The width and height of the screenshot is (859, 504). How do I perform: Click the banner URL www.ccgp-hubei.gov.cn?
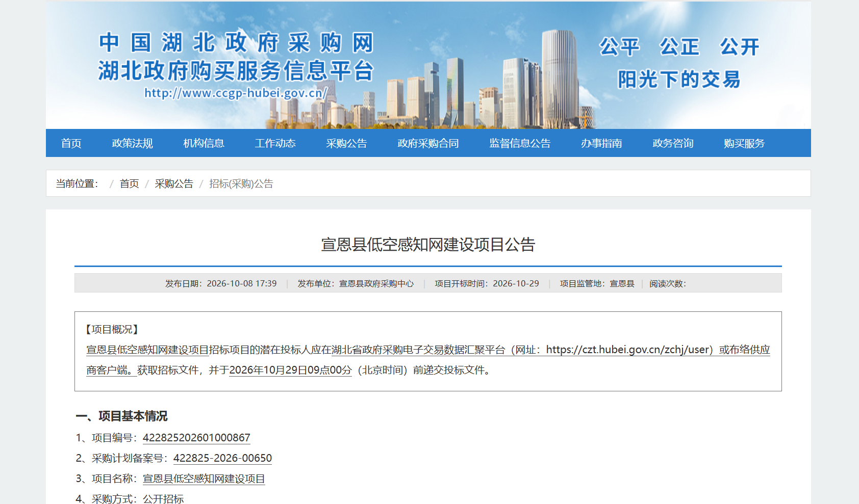[x=236, y=93]
